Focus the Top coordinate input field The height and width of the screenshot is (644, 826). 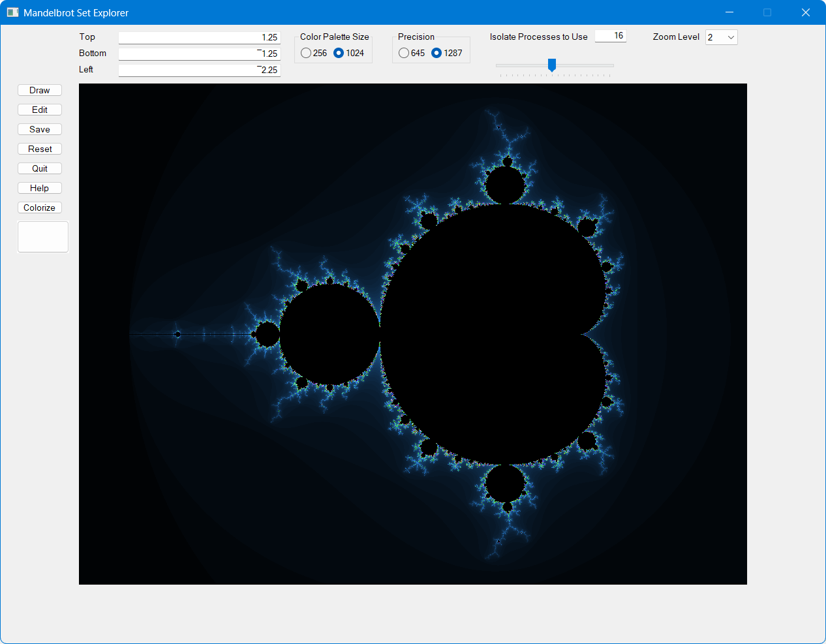pos(200,37)
